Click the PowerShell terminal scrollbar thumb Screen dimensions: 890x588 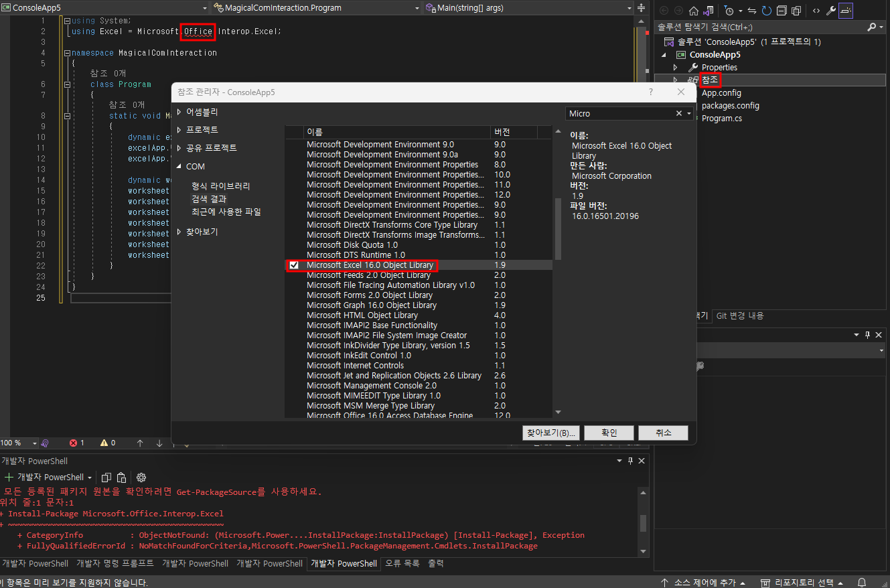click(643, 522)
